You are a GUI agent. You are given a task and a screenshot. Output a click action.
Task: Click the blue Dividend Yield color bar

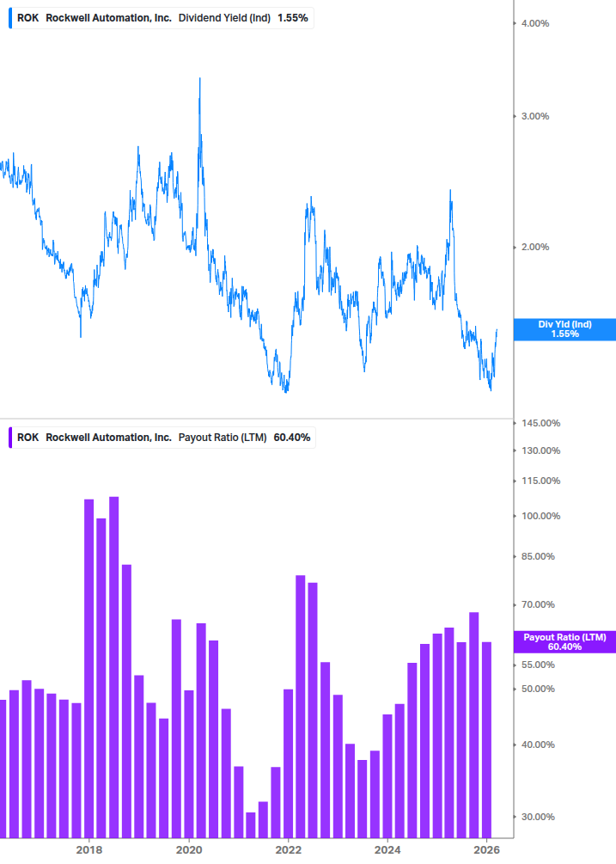(x=10, y=18)
